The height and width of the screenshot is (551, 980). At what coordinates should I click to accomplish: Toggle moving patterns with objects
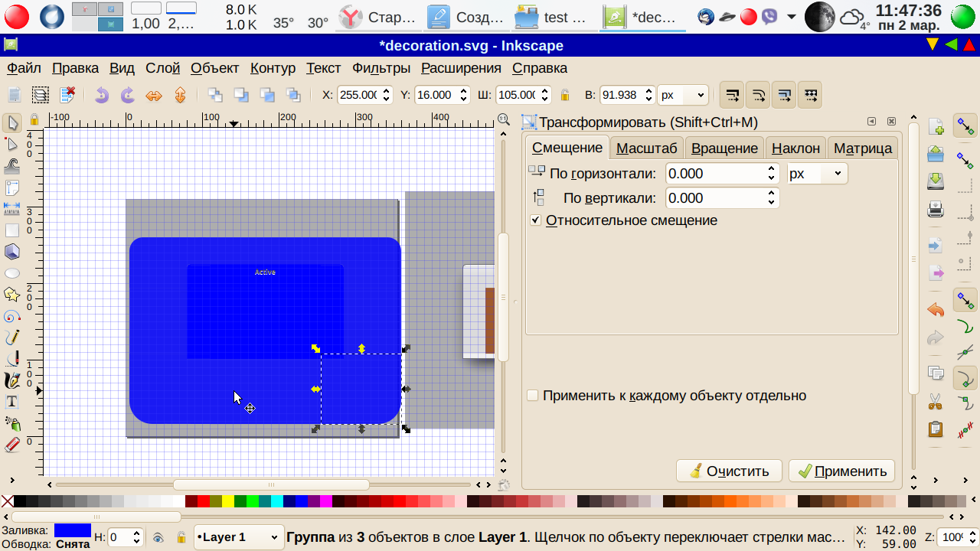click(810, 95)
